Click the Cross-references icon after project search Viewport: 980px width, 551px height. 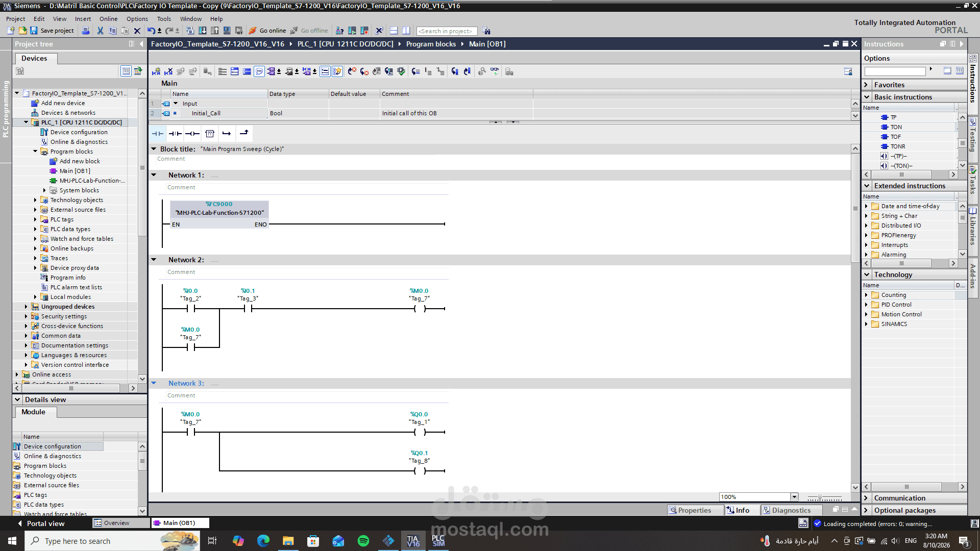pyautogui.click(x=486, y=31)
